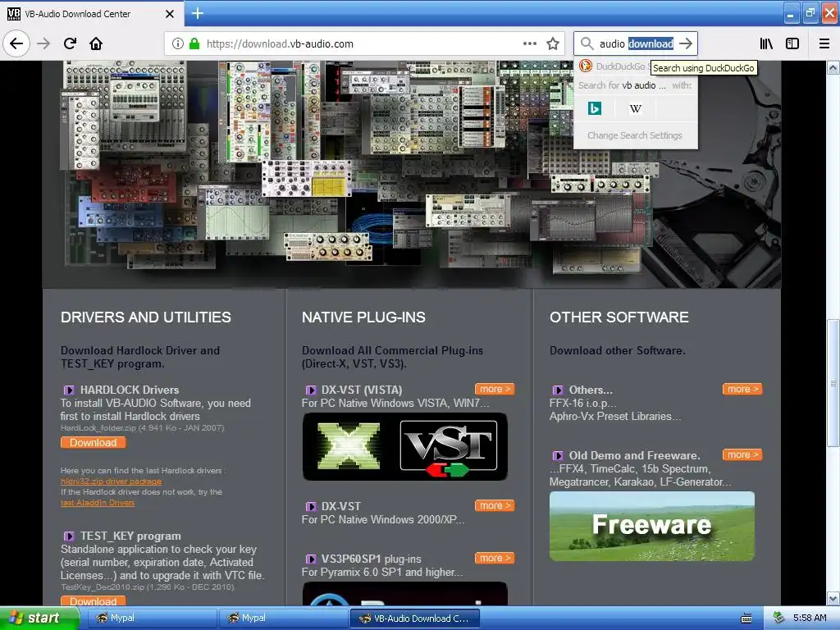
Task: Click the page scrollbar up arrow
Action: point(833,68)
